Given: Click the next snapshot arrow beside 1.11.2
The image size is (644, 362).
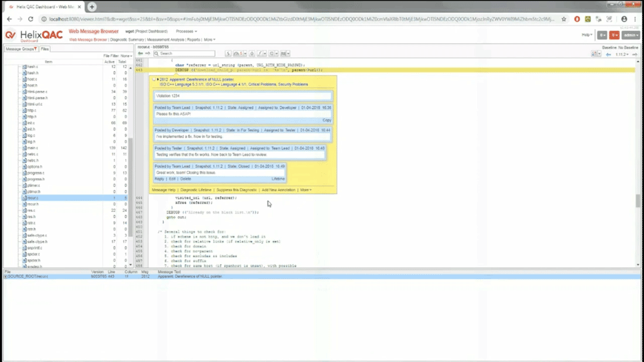Looking at the screenshot, I should point(635,54).
